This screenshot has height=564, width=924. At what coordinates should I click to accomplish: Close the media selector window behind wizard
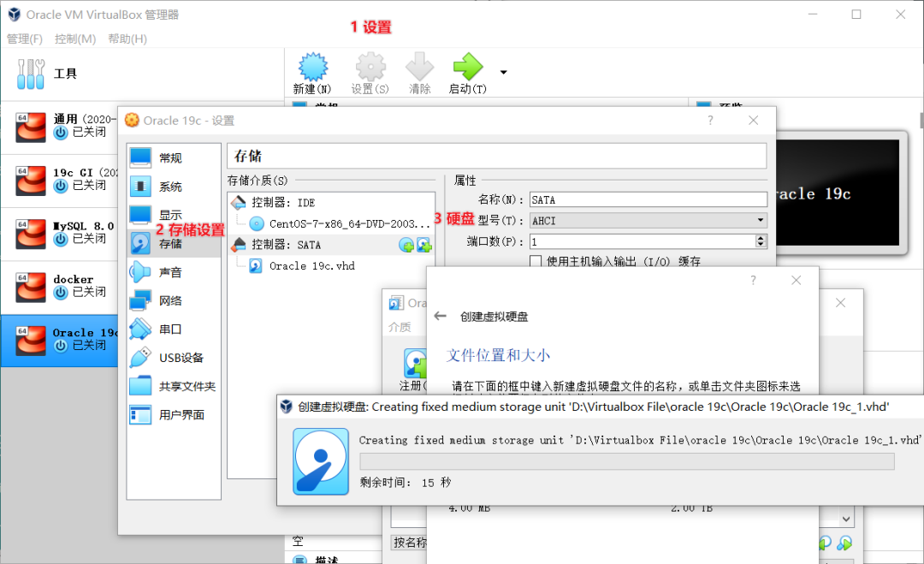pyautogui.click(x=840, y=302)
